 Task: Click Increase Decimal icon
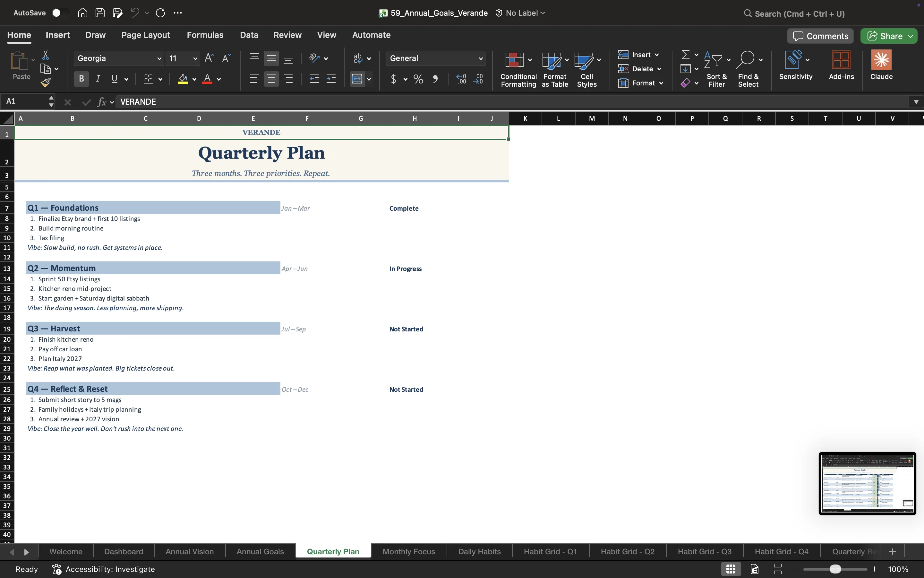tap(461, 79)
